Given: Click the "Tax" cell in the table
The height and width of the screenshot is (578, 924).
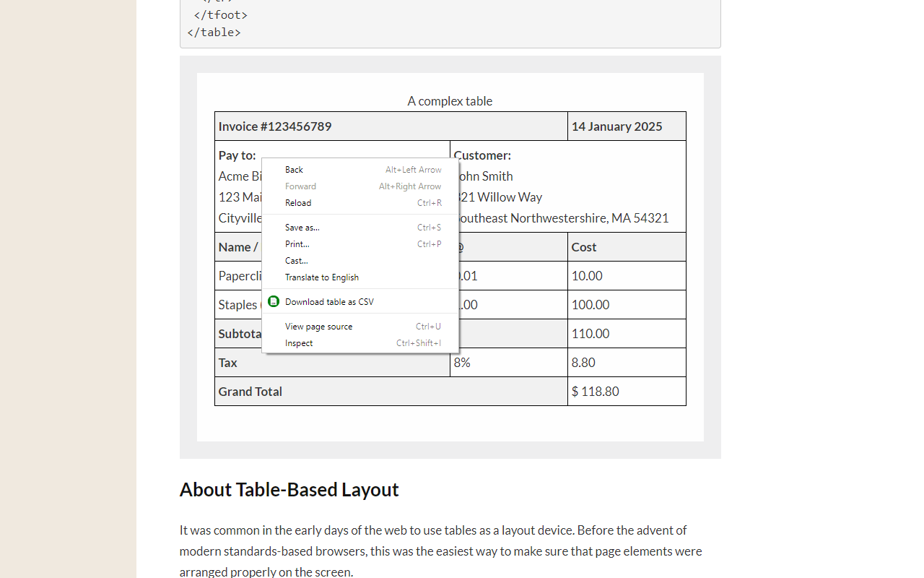Looking at the screenshot, I should (x=227, y=362).
